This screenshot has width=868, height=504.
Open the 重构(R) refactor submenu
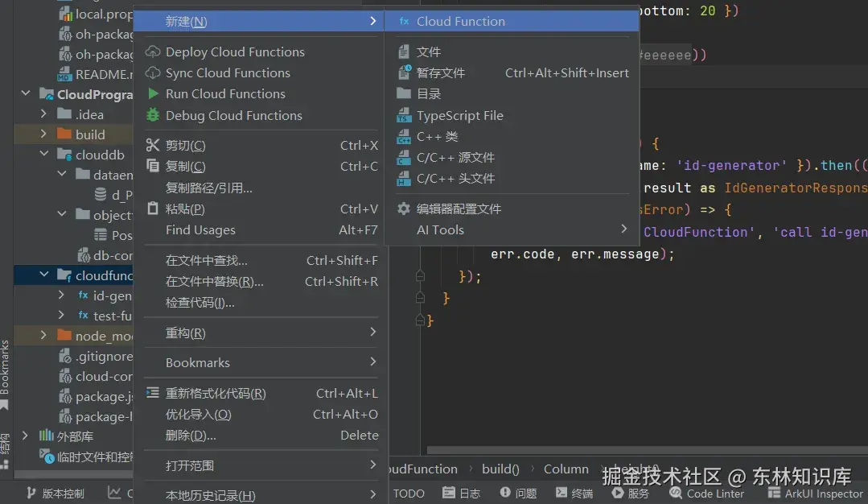point(260,333)
